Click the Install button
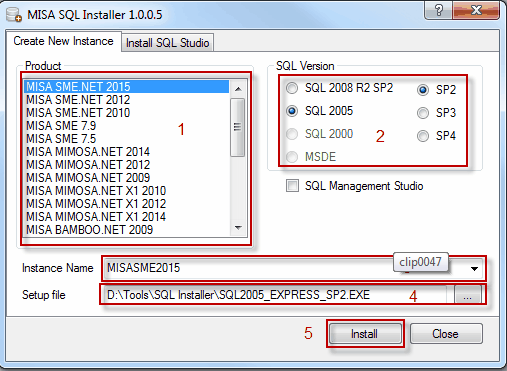This screenshot has width=507, height=371. coord(365,334)
